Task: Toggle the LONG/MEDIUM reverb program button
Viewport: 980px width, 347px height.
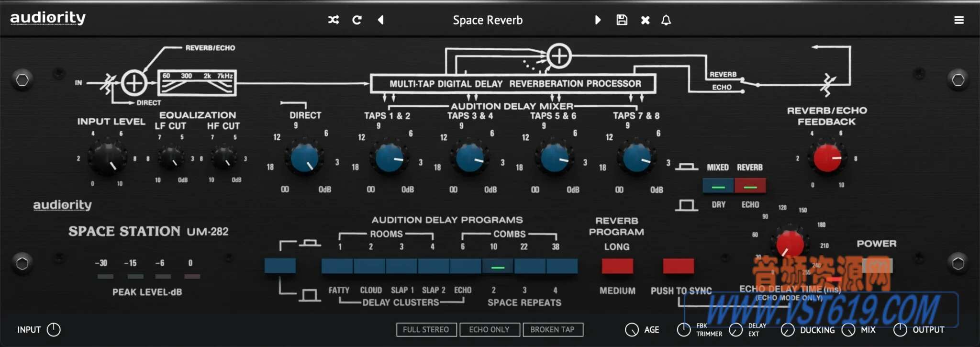Action: 617,266
